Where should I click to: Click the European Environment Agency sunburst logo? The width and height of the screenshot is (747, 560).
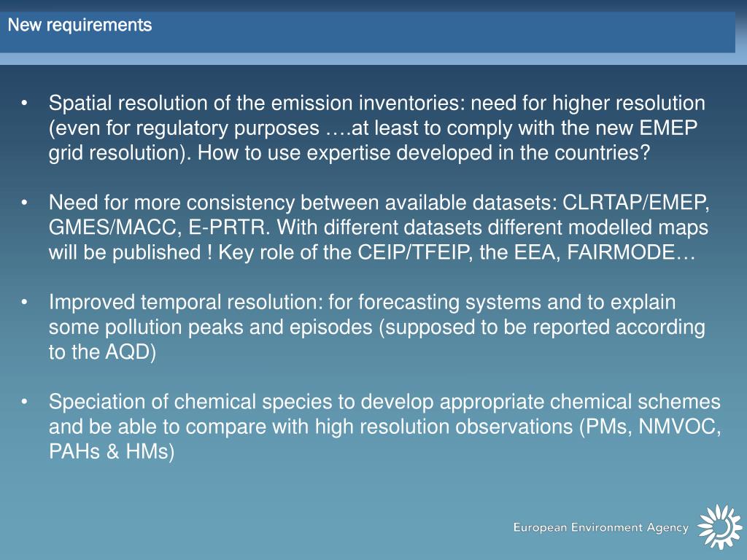click(720, 527)
